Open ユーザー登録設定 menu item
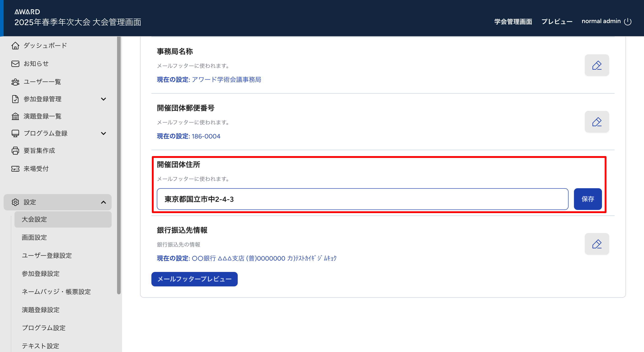This screenshot has width=644, height=352. 47,255
